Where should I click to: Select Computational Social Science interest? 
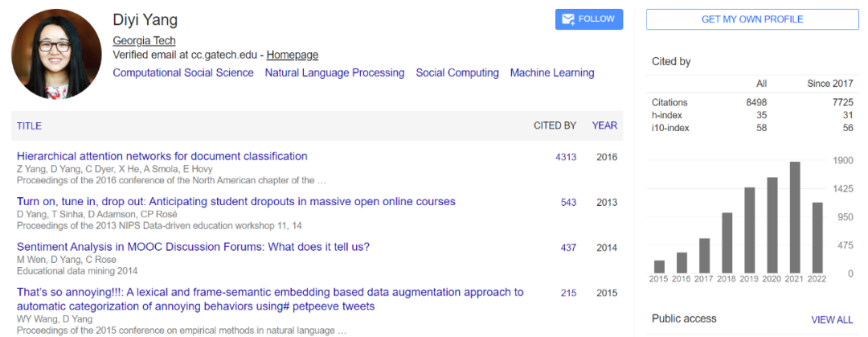pos(183,72)
